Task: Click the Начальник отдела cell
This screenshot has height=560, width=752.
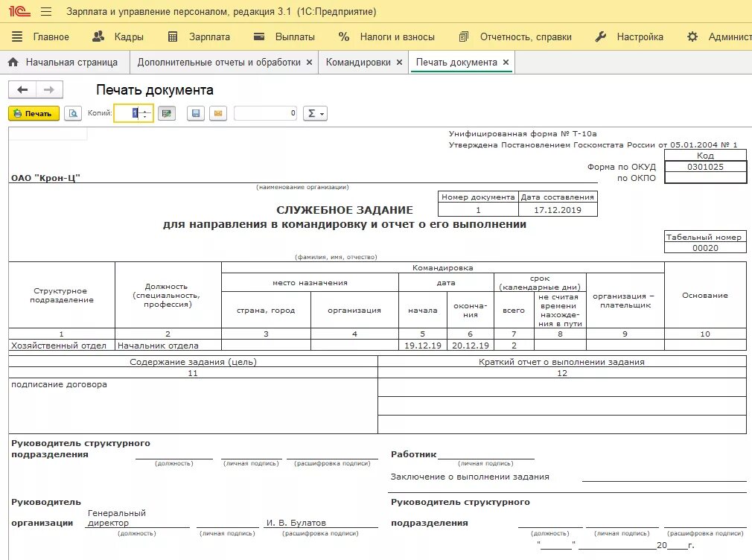Action: pyautogui.click(x=168, y=345)
